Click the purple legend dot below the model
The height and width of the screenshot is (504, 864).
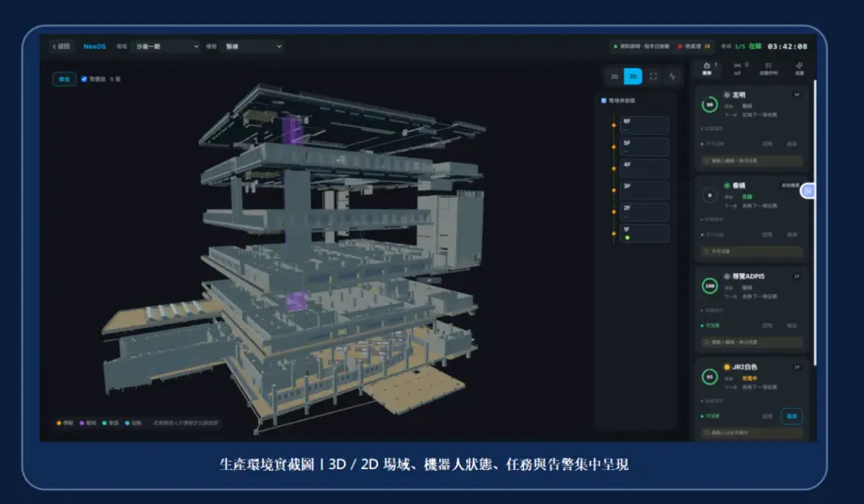point(82,423)
